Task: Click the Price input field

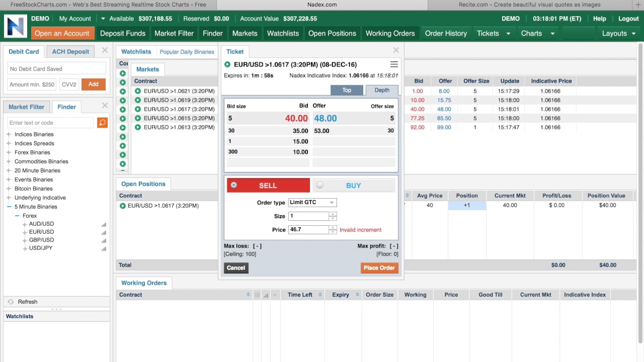Action: coord(309,229)
